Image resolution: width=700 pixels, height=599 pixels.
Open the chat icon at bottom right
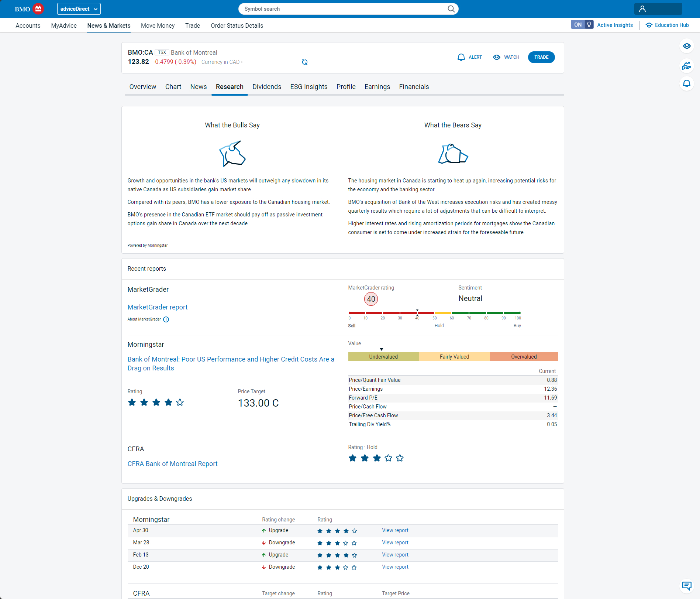(x=686, y=585)
